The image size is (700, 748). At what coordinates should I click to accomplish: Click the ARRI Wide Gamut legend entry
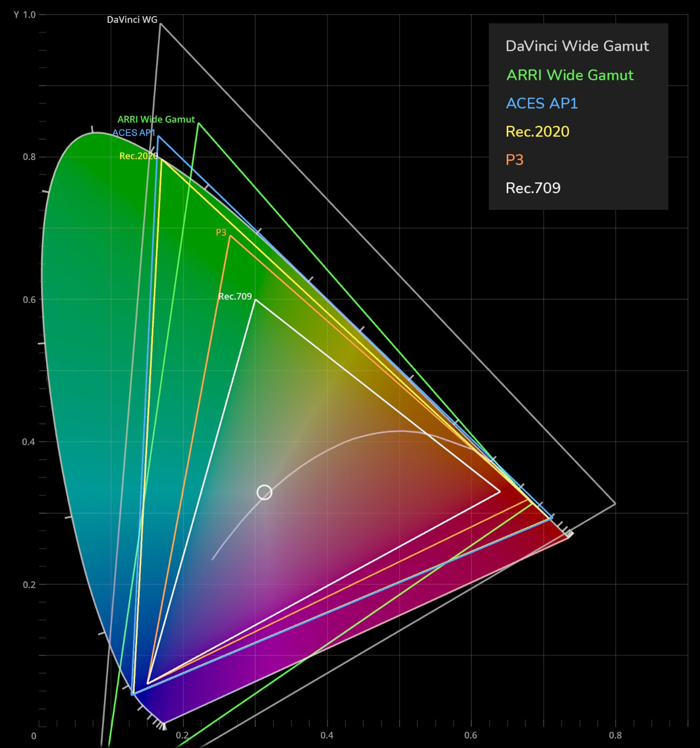click(x=570, y=75)
